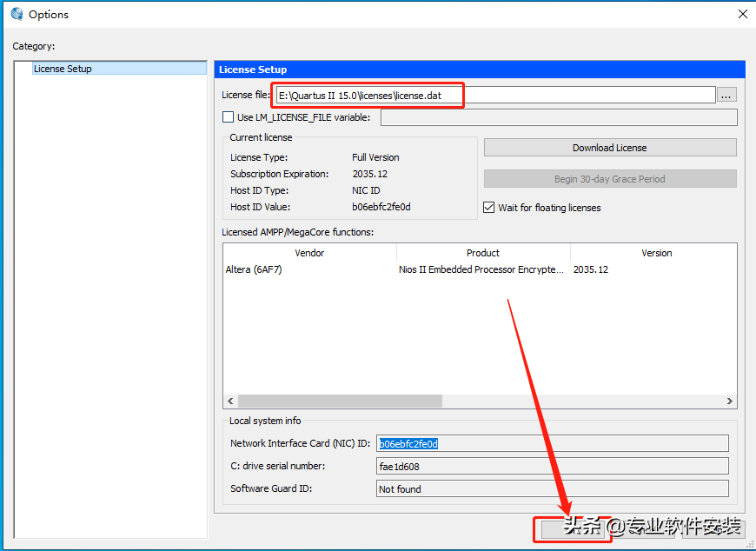Click the Vendor column header
756x551 pixels.
[x=309, y=253]
